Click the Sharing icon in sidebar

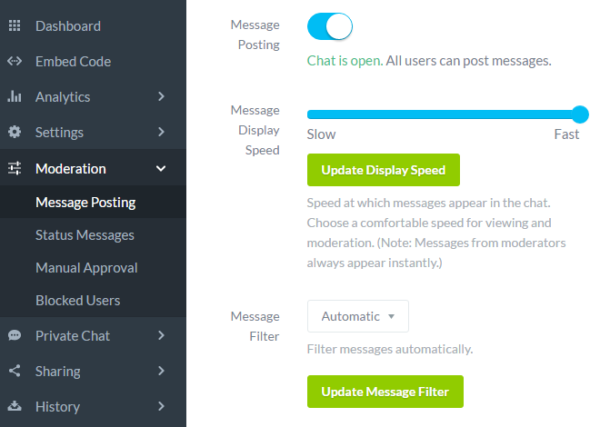click(x=14, y=371)
